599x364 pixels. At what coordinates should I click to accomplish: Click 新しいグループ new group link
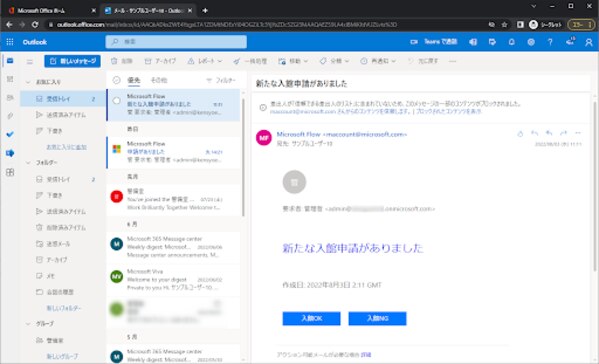(x=62, y=356)
